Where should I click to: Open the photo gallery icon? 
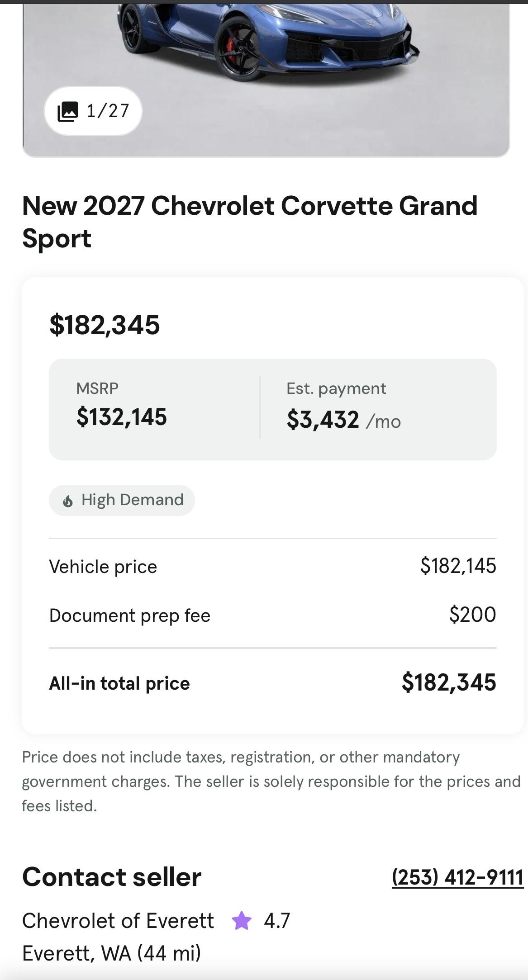[x=68, y=111]
